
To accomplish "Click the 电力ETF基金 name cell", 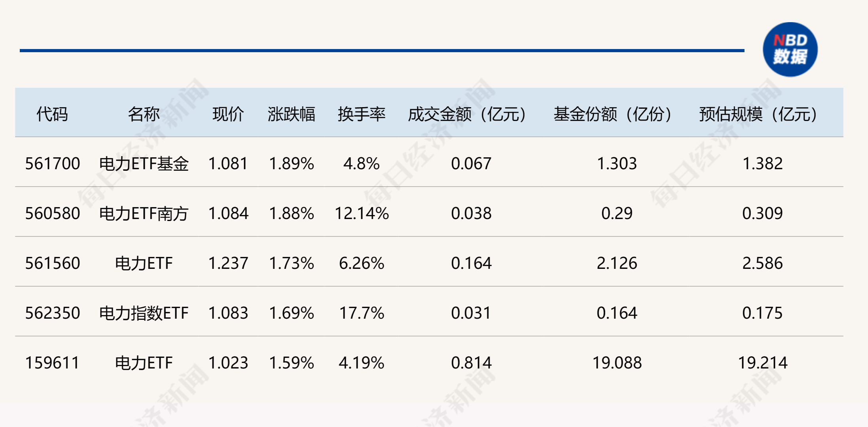I will click(144, 164).
